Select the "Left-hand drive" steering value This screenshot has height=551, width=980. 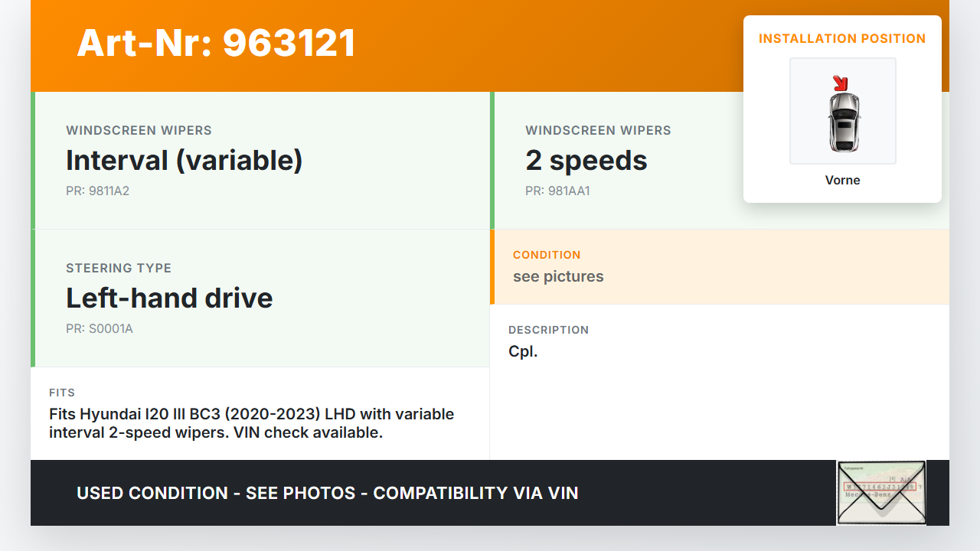click(x=169, y=298)
